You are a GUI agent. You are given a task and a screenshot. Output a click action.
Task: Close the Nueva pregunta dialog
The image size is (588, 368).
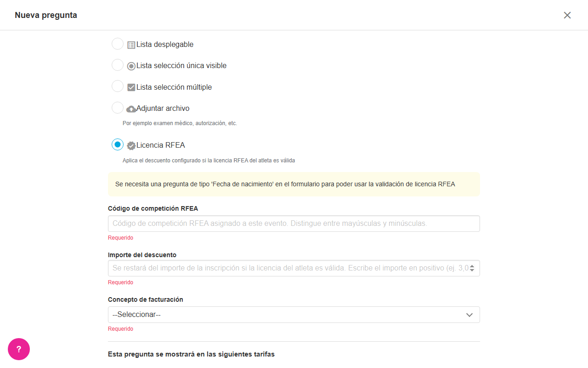[x=567, y=15]
